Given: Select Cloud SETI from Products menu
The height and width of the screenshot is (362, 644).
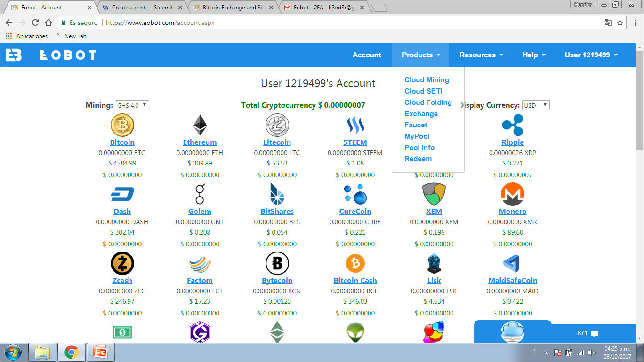Looking at the screenshot, I should (x=423, y=91).
